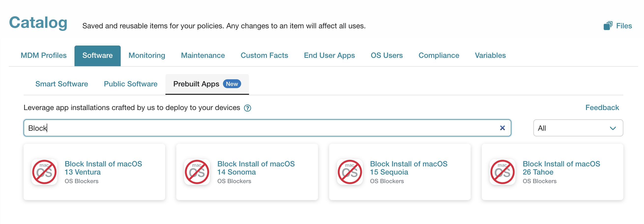Clear the Block search query with the X icon

pos(502,128)
